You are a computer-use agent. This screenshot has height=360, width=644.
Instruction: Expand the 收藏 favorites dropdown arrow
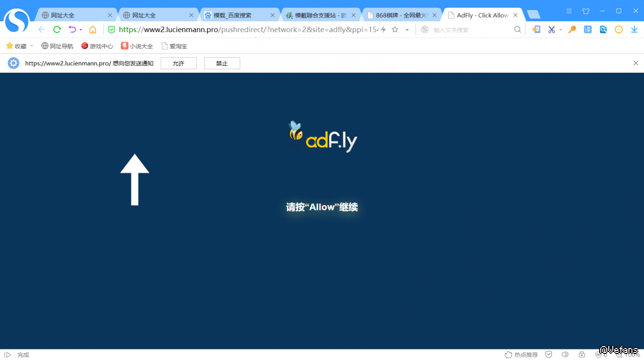32,46
